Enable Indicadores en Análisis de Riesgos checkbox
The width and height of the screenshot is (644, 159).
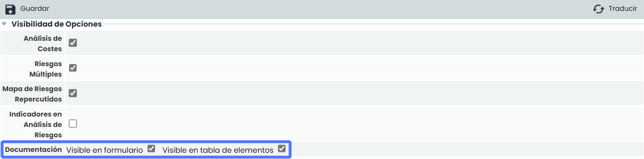[73, 124]
